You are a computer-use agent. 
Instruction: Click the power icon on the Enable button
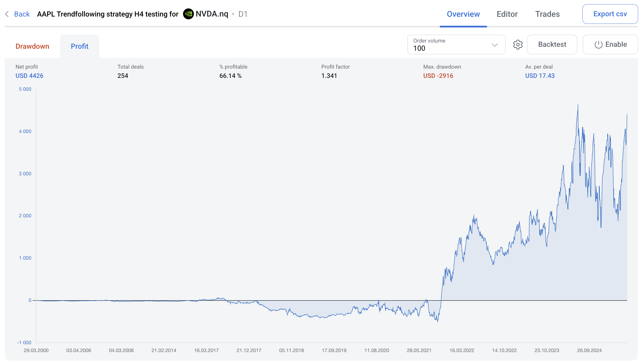pyautogui.click(x=598, y=45)
